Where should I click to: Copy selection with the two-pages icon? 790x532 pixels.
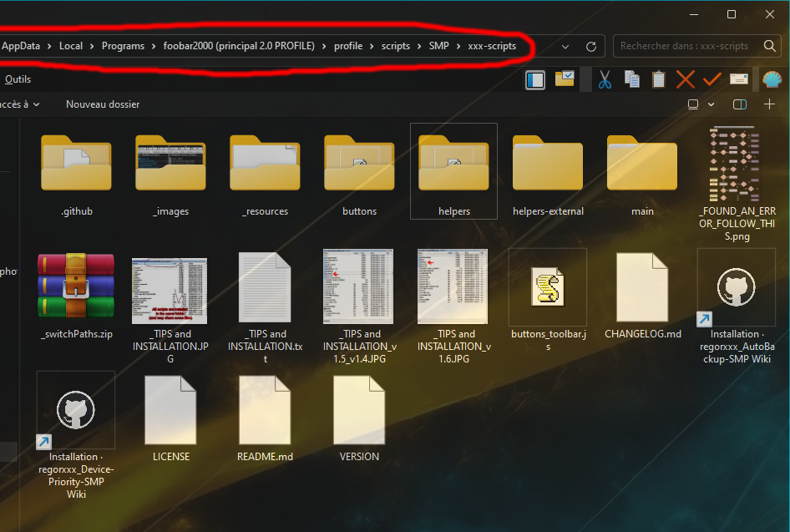[632, 79]
